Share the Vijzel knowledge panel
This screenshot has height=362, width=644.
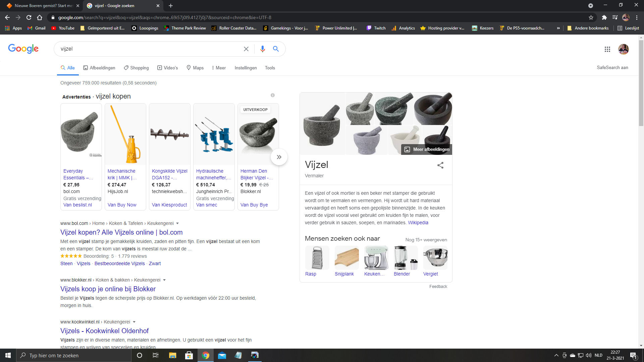click(440, 165)
